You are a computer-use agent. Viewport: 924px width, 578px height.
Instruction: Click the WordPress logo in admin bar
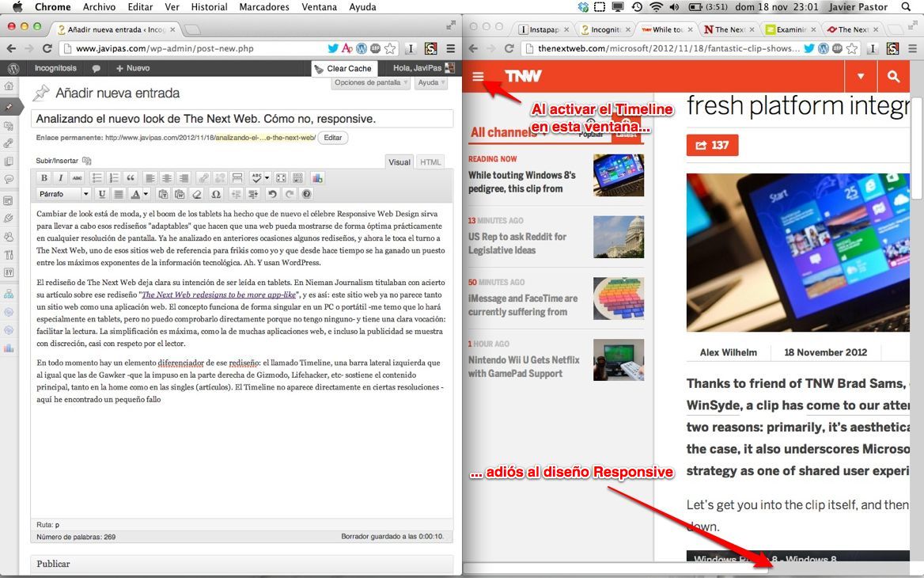13,68
